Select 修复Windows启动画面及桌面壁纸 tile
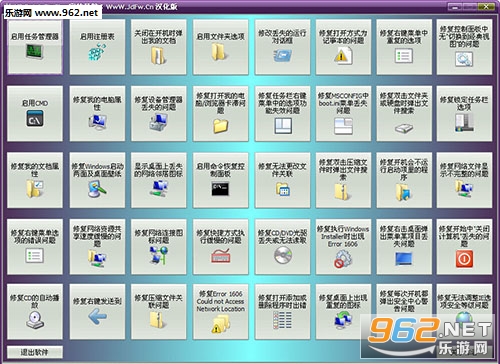Screen dimensions: 500x364 pyautogui.click(x=97, y=180)
